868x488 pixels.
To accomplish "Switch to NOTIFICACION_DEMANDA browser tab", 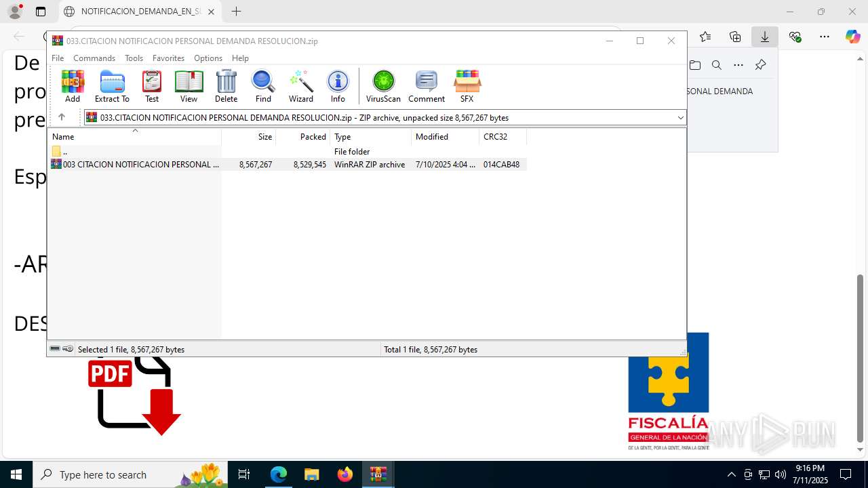I will (x=140, y=12).
